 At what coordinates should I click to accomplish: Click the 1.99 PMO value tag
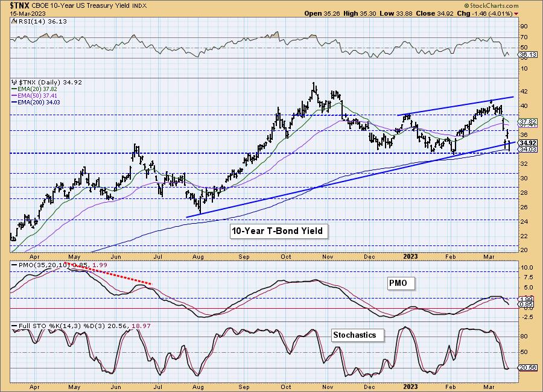click(527, 299)
